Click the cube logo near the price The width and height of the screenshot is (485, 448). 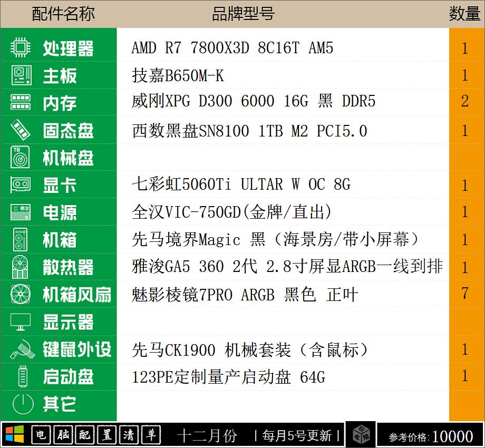[361, 434]
